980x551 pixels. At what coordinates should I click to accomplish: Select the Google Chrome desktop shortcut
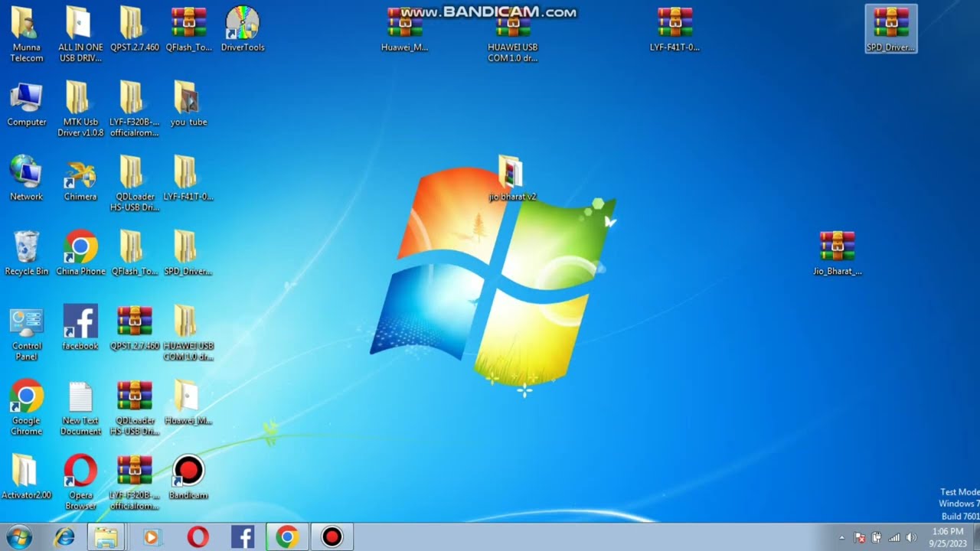pyautogui.click(x=26, y=408)
